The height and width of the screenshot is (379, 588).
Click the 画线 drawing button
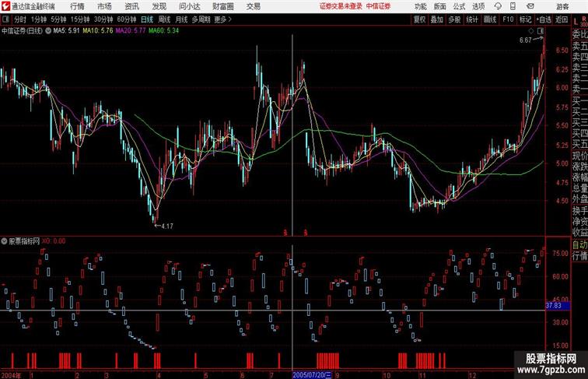pyautogui.click(x=490, y=19)
